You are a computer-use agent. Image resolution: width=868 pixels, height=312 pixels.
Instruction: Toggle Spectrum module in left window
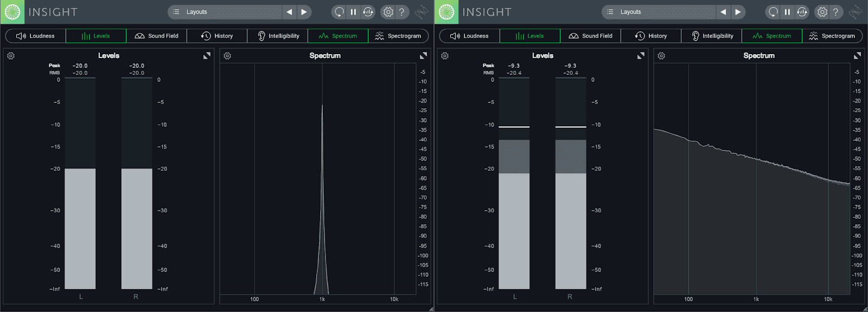(338, 36)
